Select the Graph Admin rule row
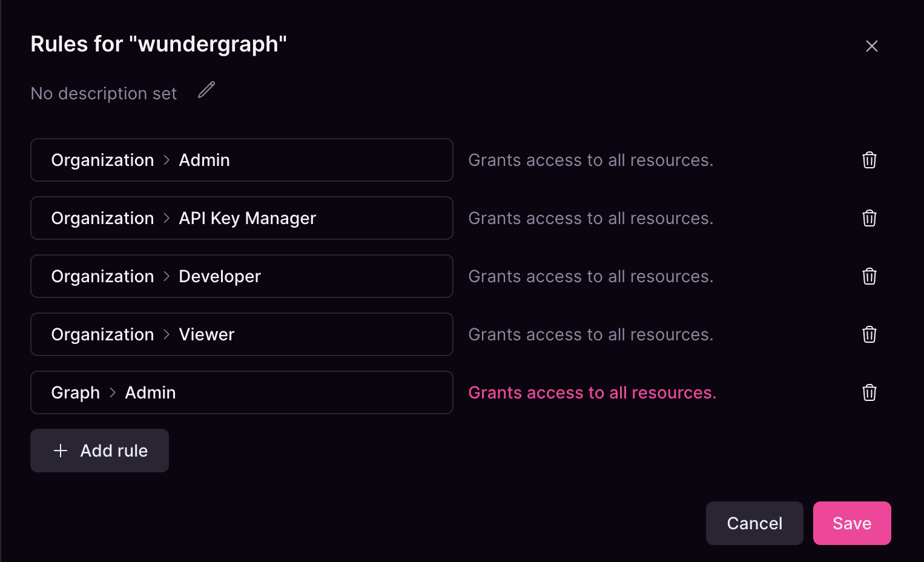 242,392
